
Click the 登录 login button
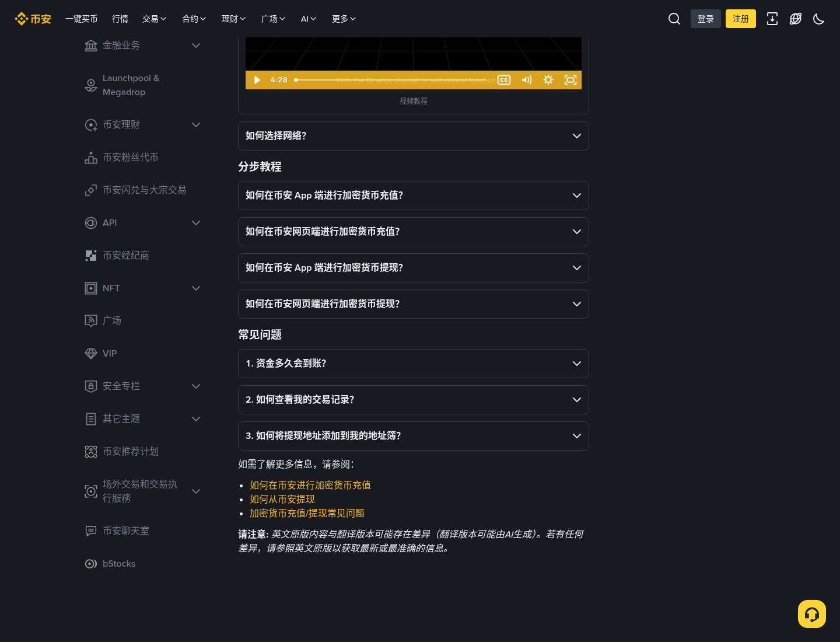tap(706, 19)
